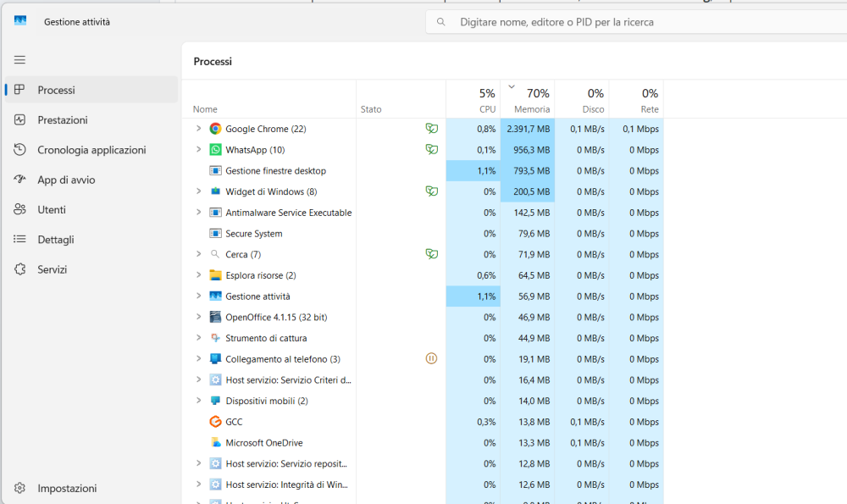This screenshot has height=504, width=847.
Task: Switch to the Dettagli page
Action: click(x=91, y=240)
